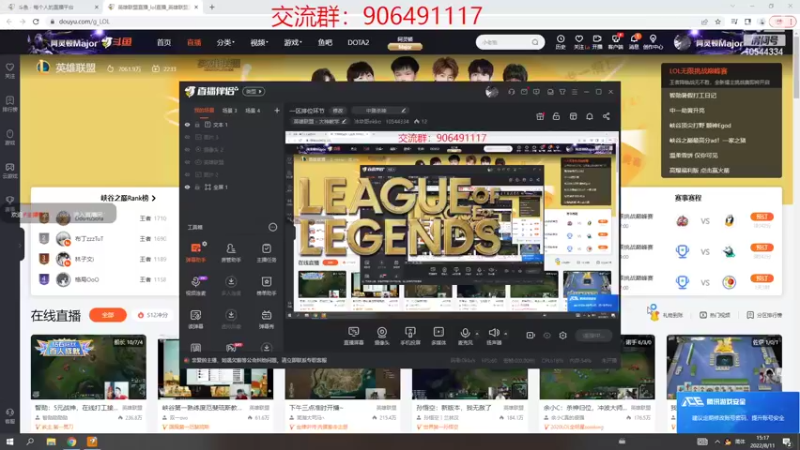Toggle visibility of 图片 2 source

coord(187,174)
